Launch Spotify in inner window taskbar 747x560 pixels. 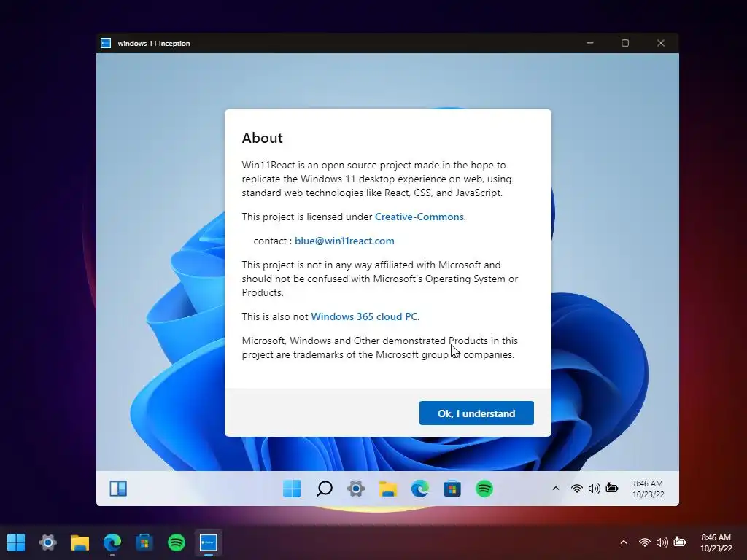tap(484, 489)
